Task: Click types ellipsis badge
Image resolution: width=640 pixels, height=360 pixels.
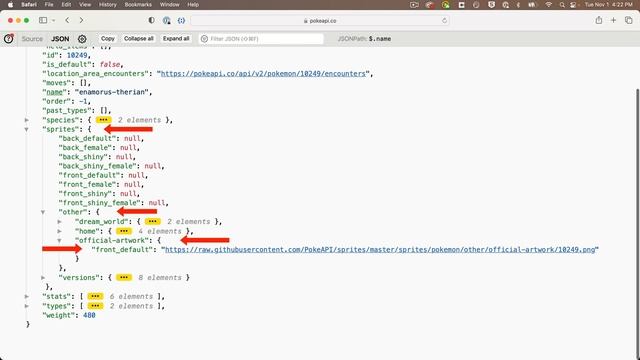Action: pyautogui.click(x=95, y=306)
